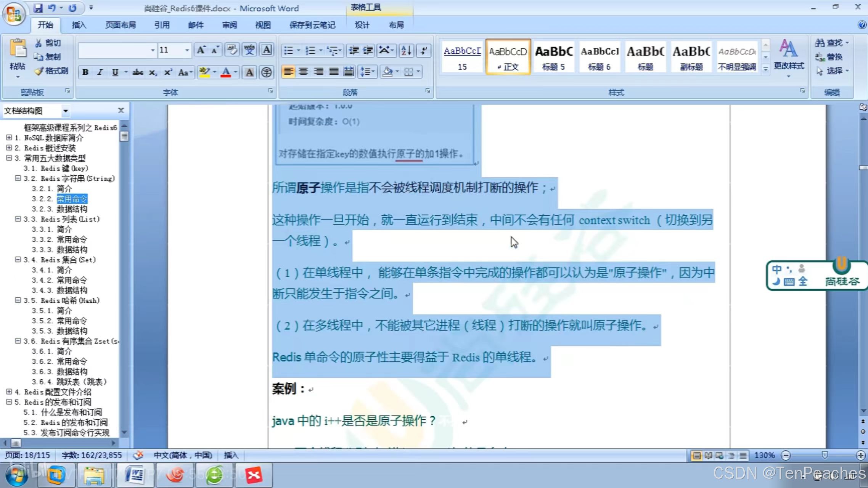Viewport: 868px width, 488px height.
Task: Click the sort A-Z icon
Action: coord(406,50)
